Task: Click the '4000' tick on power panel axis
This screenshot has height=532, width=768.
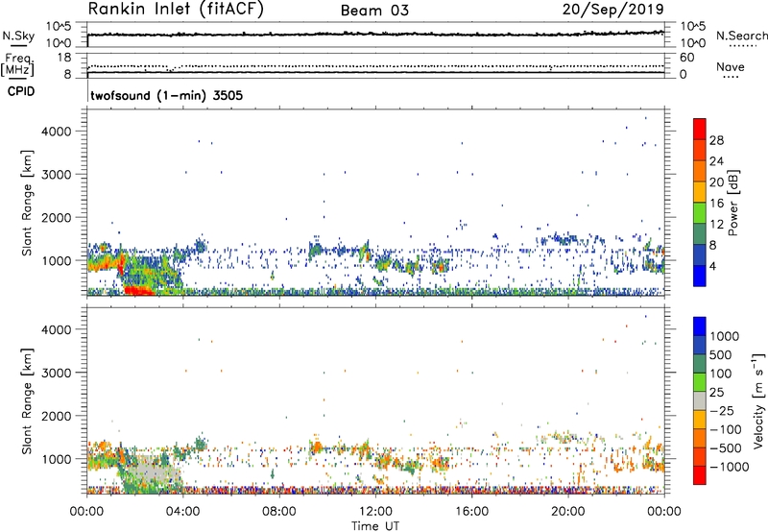Action: point(57,132)
